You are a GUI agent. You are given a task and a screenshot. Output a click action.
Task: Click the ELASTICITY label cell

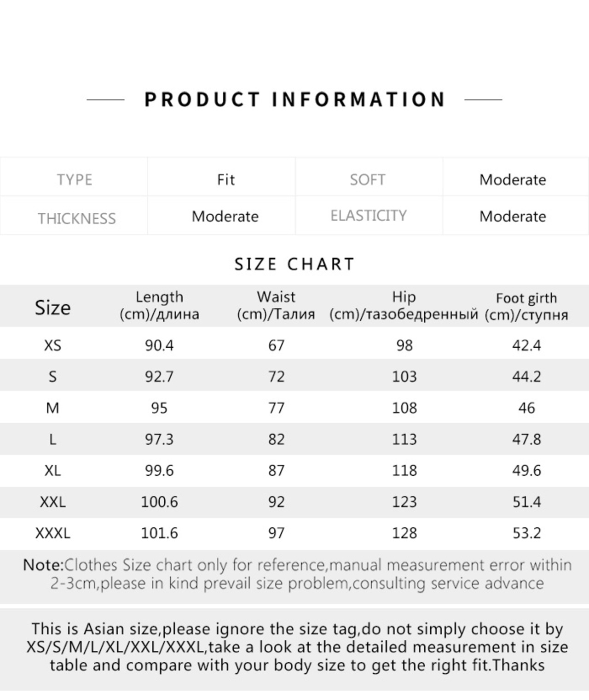(369, 216)
